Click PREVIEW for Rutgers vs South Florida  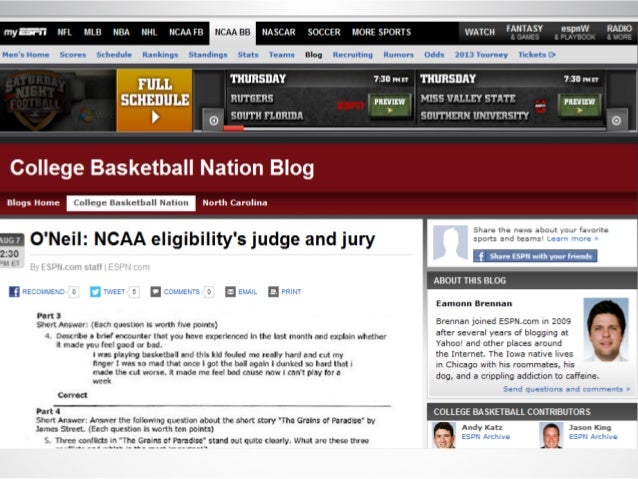(x=389, y=105)
